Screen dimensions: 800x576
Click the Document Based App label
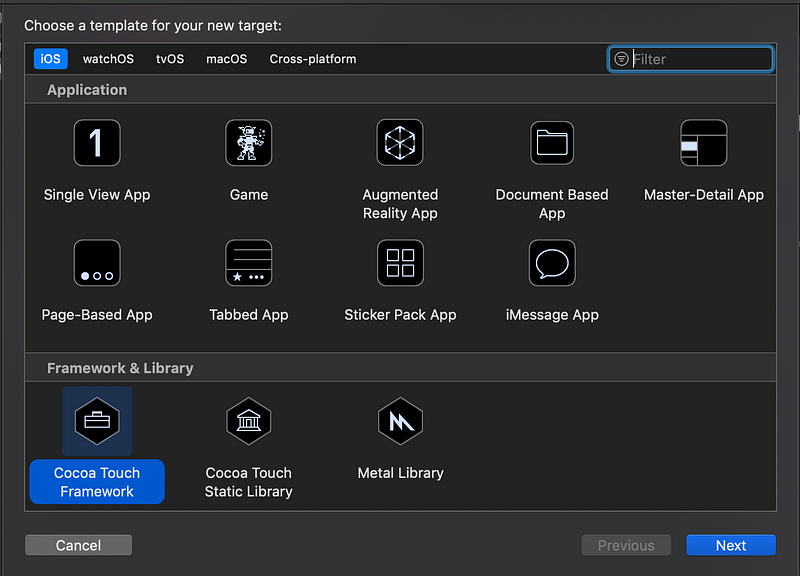(552, 204)
